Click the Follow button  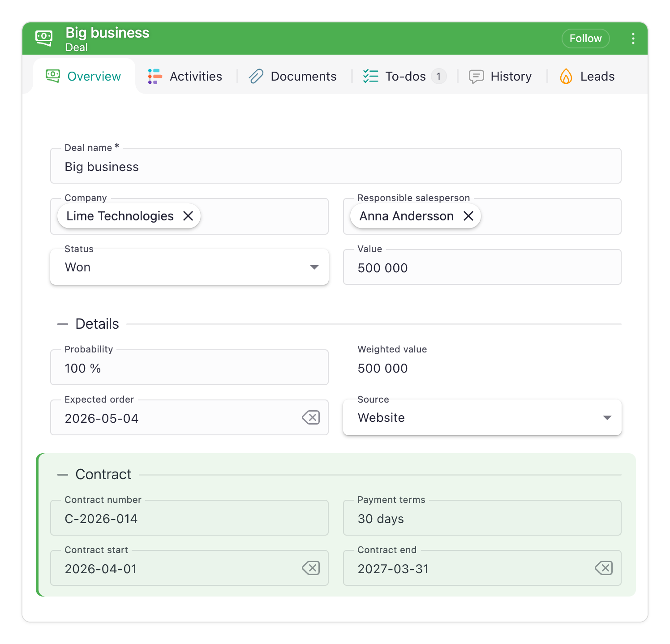click(x=585, y=39)
